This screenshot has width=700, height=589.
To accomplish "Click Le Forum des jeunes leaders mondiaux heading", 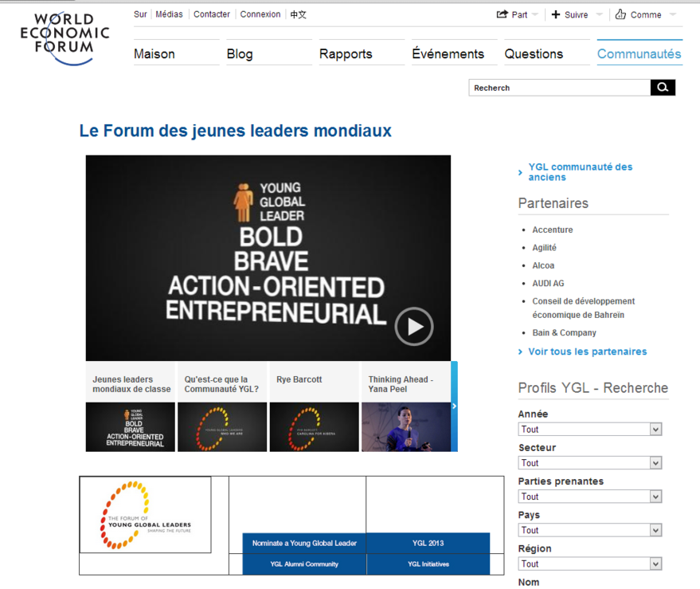I will [235, 131].
